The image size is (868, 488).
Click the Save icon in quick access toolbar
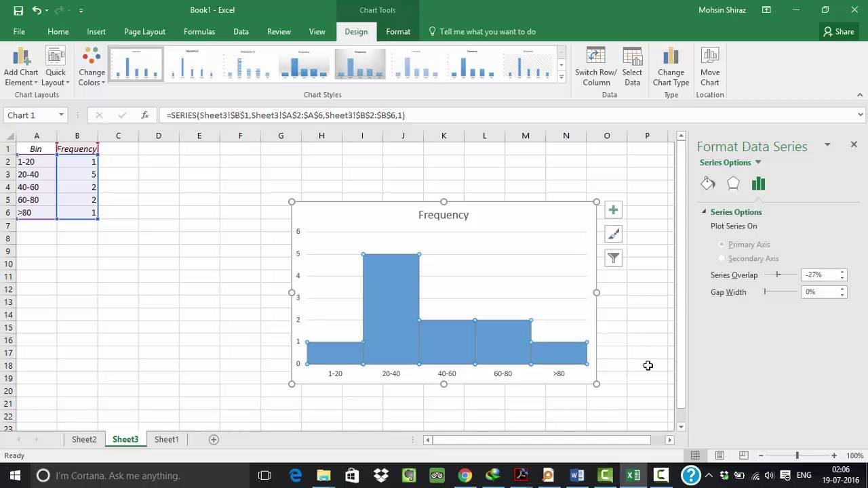point(18,10)
